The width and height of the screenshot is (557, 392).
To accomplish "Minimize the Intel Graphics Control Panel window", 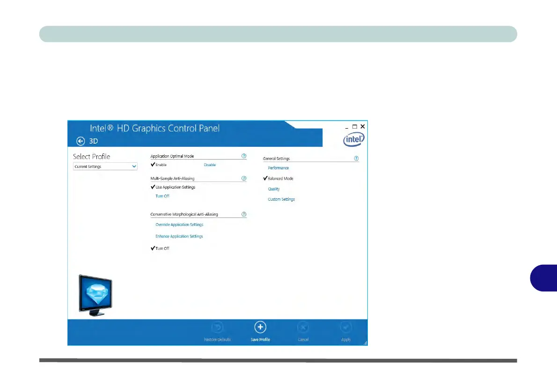I will click(347, 127).
